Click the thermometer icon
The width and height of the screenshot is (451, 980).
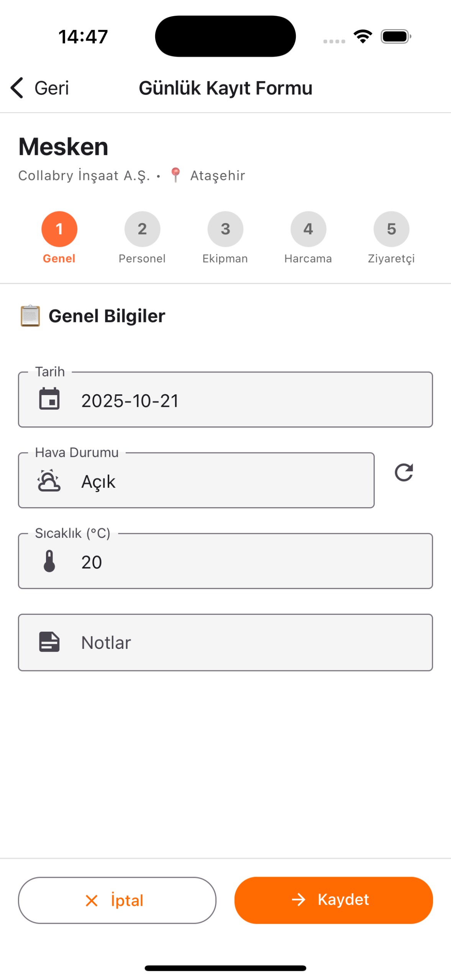click(x=49, y=561)
